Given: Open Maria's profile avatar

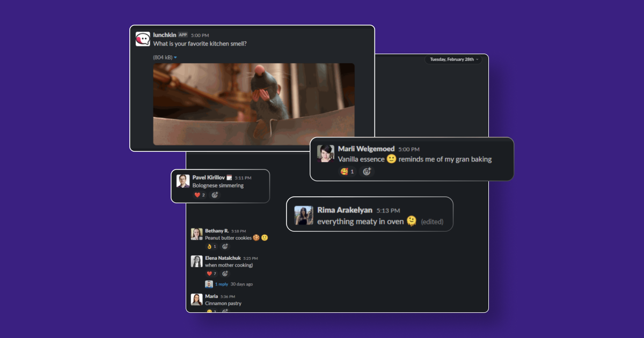Looking at the screenshot, I should click(x=196, y=299).
